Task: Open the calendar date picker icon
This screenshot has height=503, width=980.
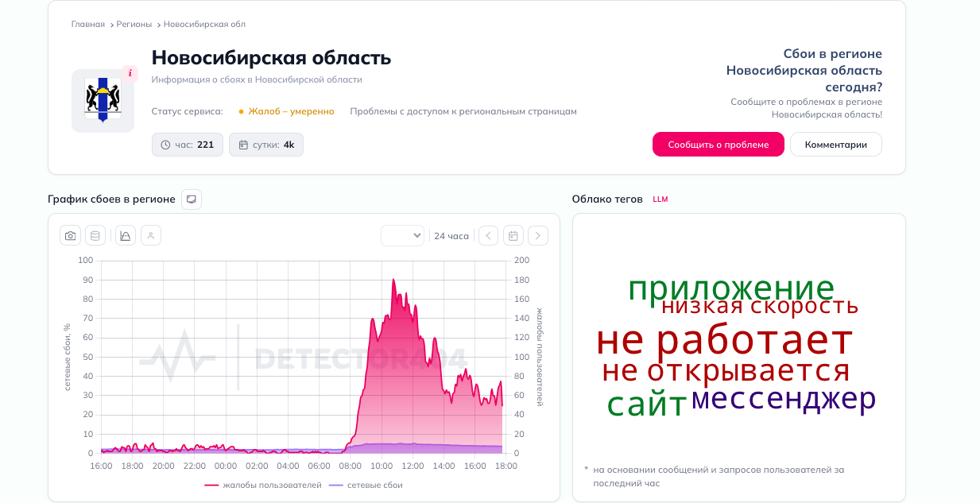Action: [513, 235]
